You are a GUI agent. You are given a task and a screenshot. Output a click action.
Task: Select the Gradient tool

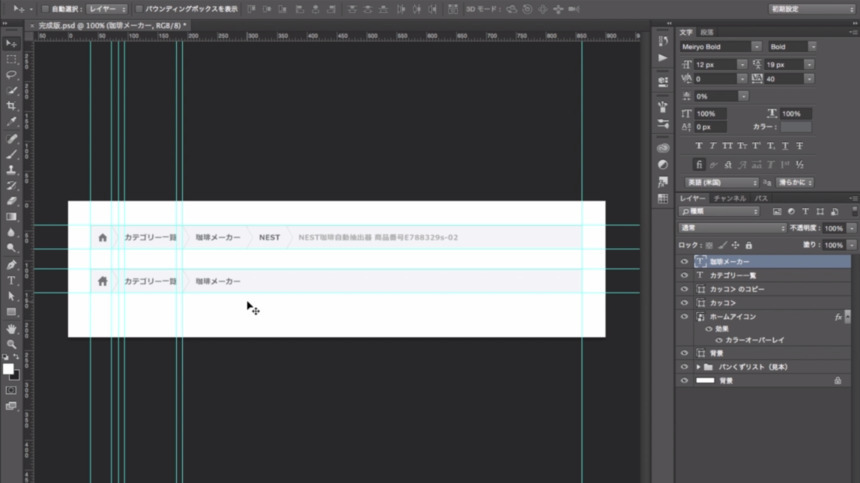tap(11, 217)
